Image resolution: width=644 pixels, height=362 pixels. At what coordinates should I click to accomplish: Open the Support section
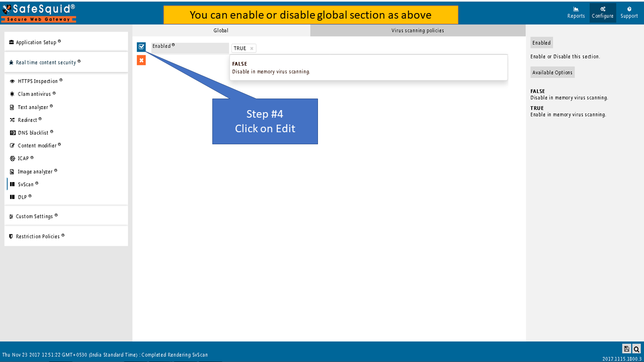click(x=629, y=13)
